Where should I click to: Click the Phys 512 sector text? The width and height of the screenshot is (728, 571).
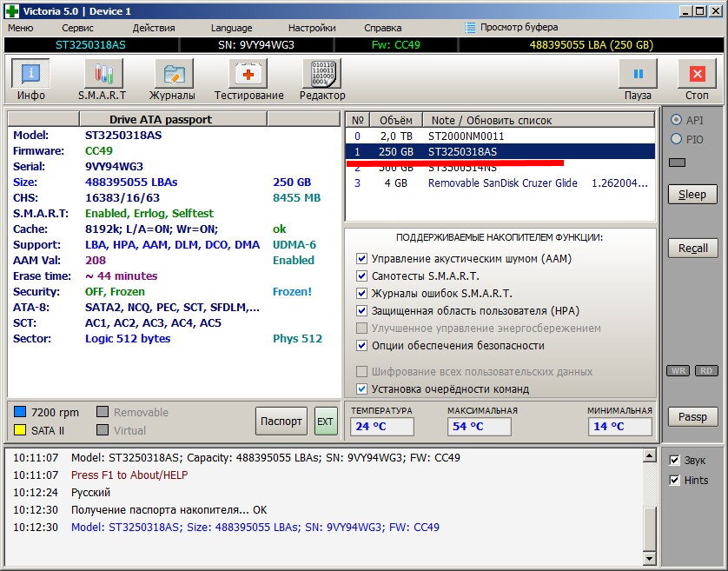(x=298, y=339)
